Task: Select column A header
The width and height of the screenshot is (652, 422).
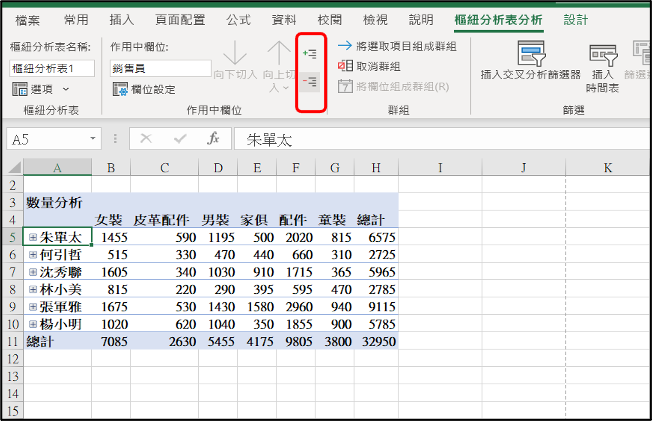Action: tap(57, 168)
